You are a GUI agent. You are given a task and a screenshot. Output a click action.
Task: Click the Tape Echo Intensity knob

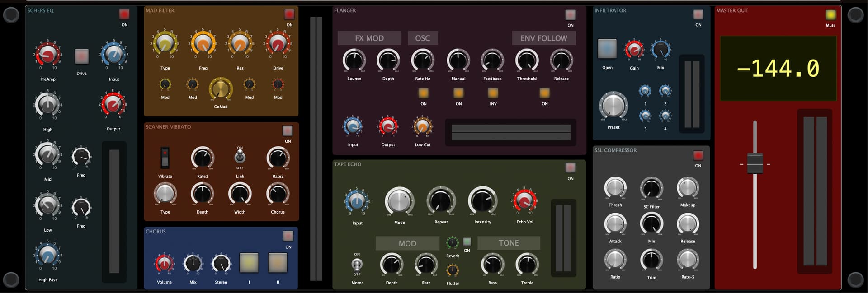tap(482, 201)
